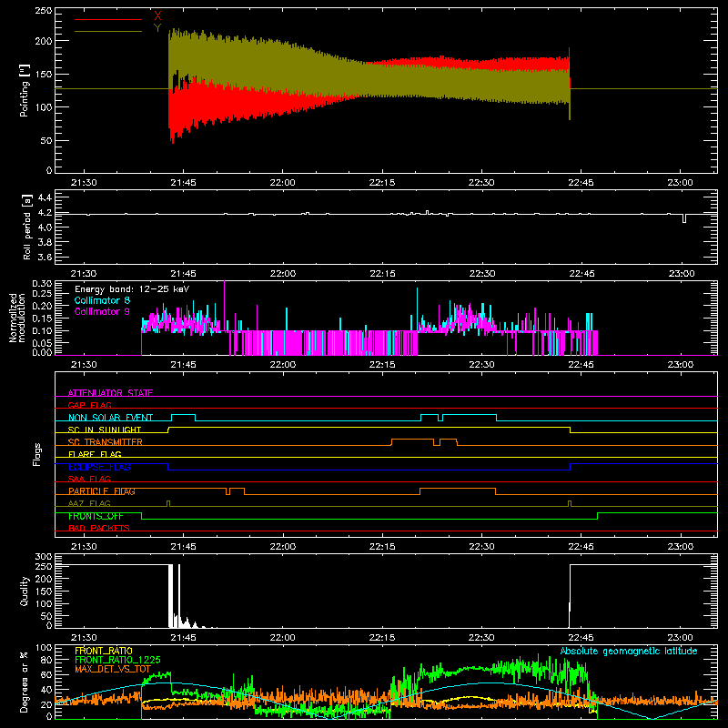Select the FRONT_RATIO_1225 legend entry
The image size is (728, 728).
click(117, 660)
